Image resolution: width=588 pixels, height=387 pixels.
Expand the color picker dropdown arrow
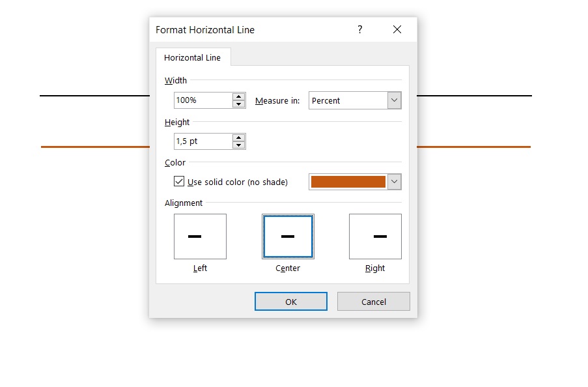tap(394, 182)
